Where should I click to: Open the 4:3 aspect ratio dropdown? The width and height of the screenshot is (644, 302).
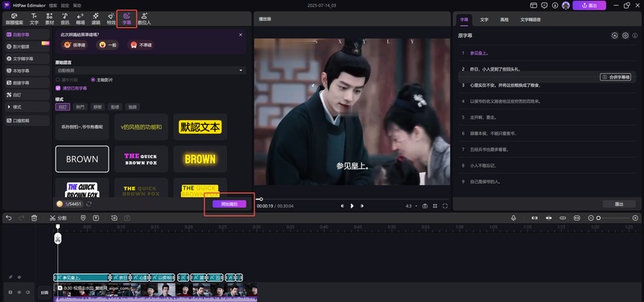coord(411,206)
